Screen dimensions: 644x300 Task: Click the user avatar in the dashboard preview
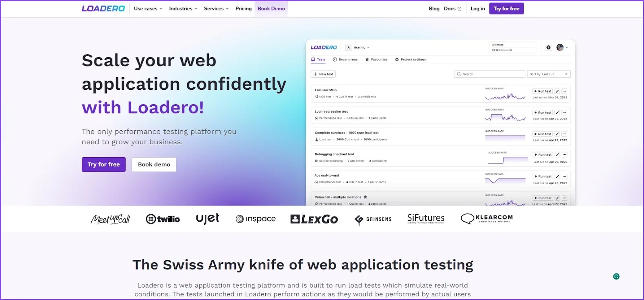point(560,47)
